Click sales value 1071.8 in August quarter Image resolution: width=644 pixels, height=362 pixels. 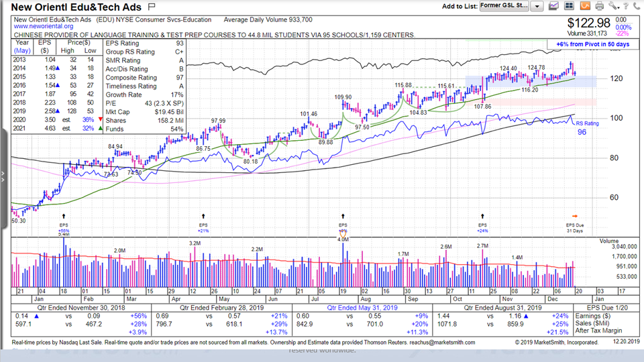click(447, 324)
